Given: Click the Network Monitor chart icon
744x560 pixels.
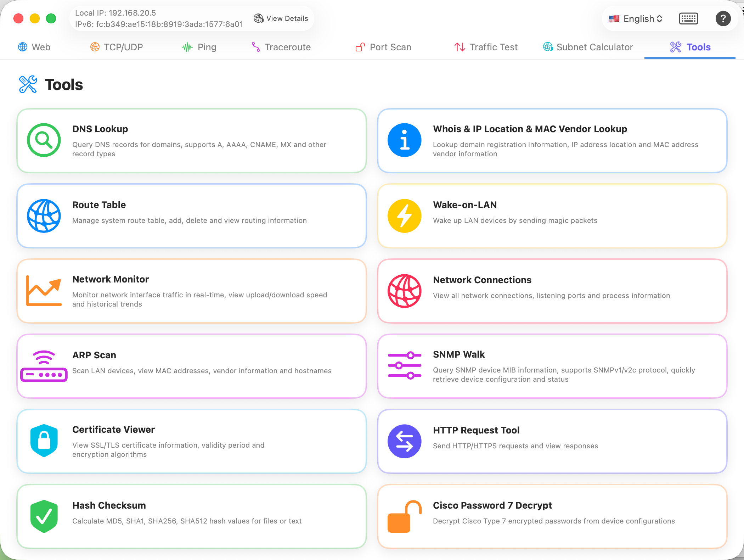Looking at the screenshot, I should (x=44, y=291).
